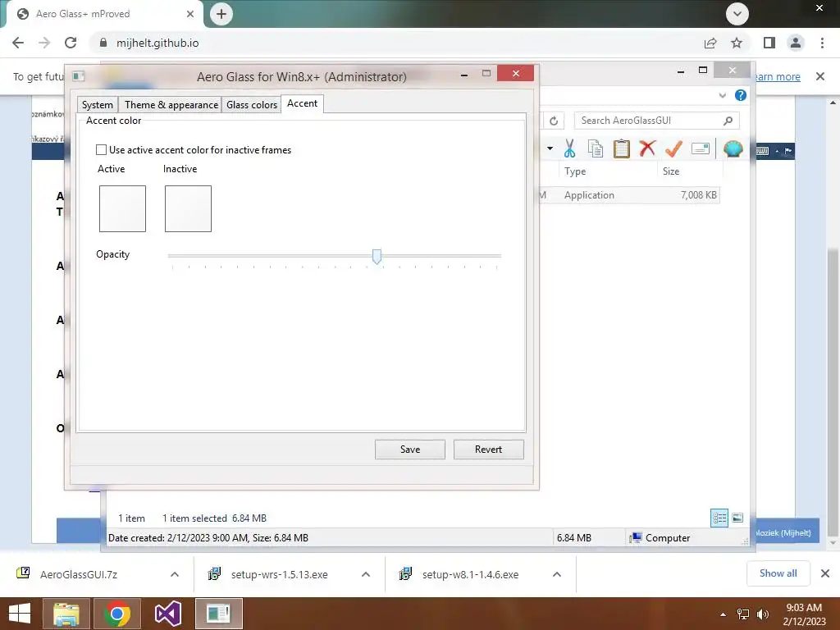Image resolution: width=840 pixels, height=630 pixels.
Task: Close the Chrome downloads bar
Action: coord(825,573)
